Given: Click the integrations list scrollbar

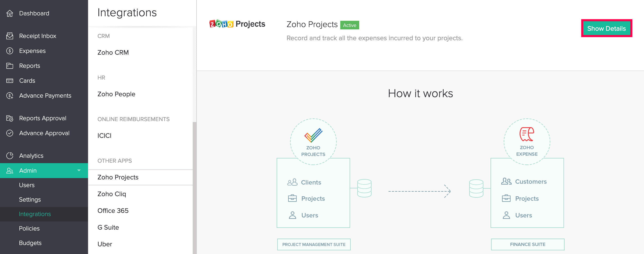Looking at the screenshot, I should point(195,188).
